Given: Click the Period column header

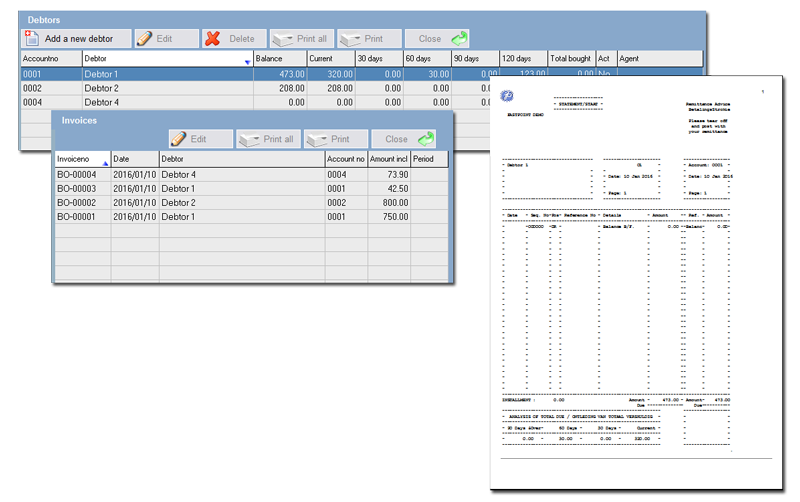Looking at the screenshot, I should coord(429,159).
